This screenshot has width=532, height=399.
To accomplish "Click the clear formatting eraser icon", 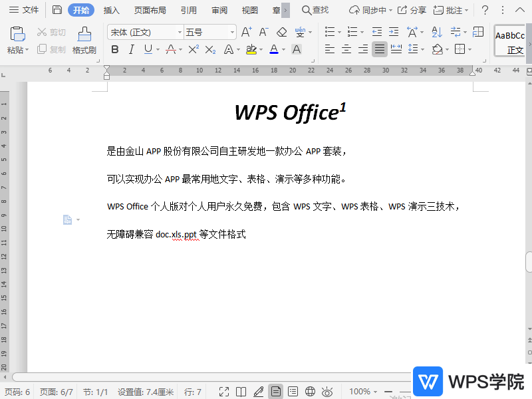I will 281,32.
